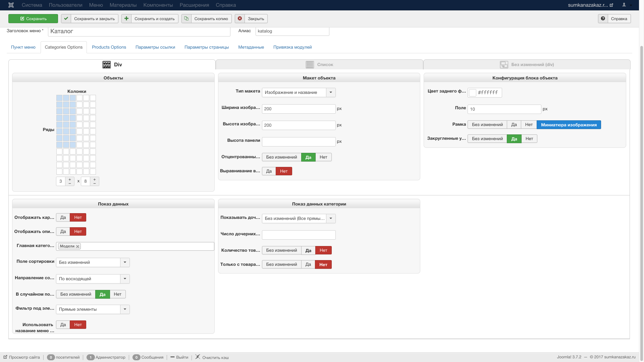
Task: Enable Да for Количество тов... option
Action: [x=308, y=250]
